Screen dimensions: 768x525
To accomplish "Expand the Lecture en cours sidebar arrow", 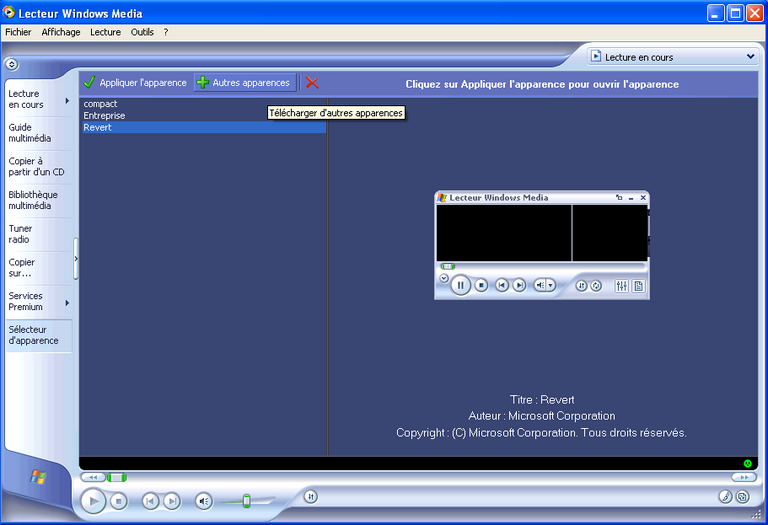I will 68,101.
